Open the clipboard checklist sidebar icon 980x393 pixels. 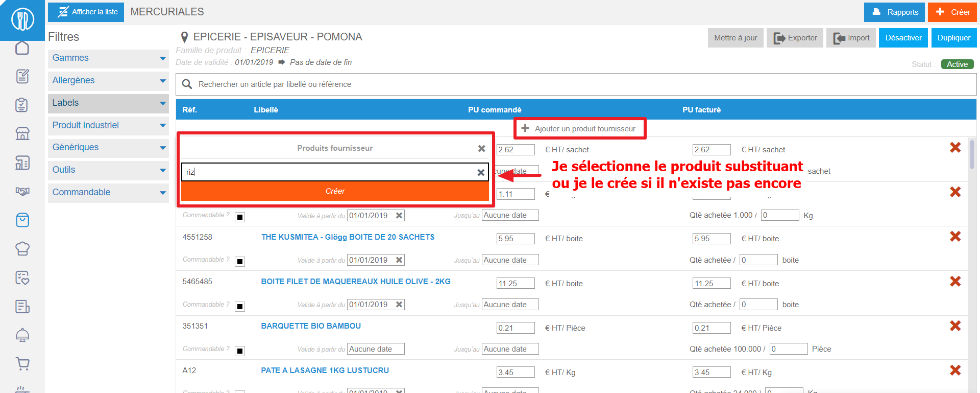tap(22, 105)
